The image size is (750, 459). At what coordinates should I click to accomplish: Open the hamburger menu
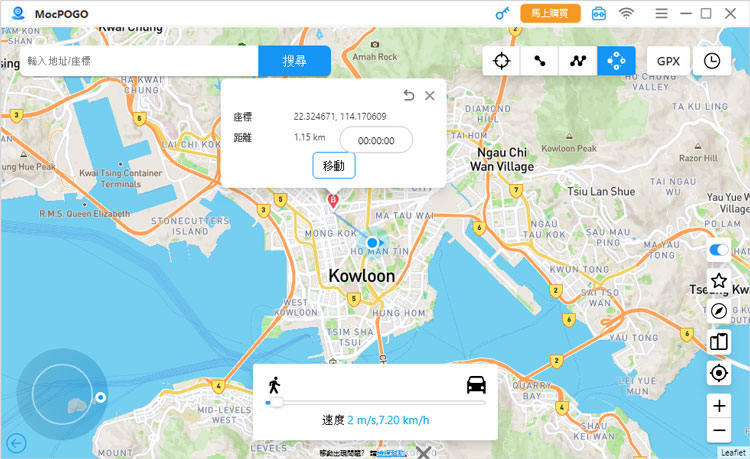[661, 14]
